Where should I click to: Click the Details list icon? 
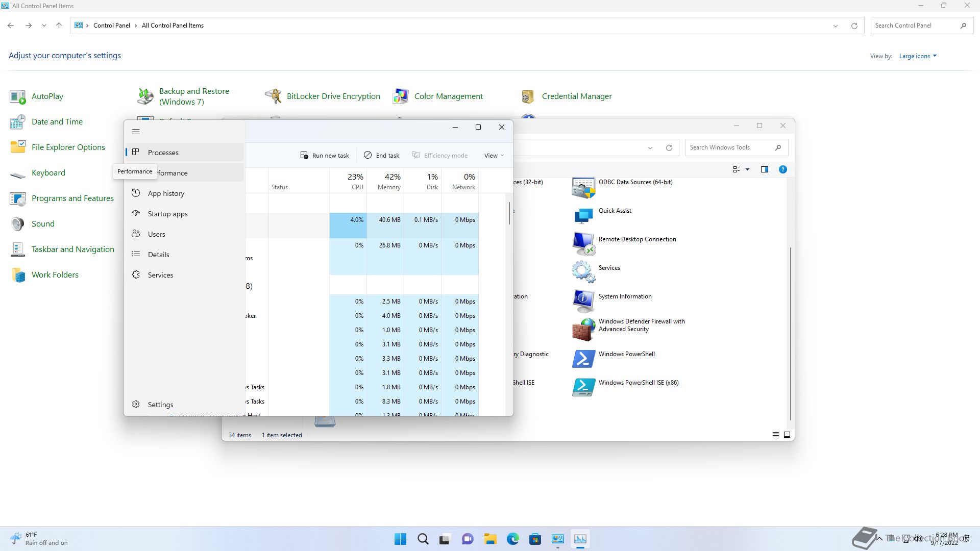(136, 254)
